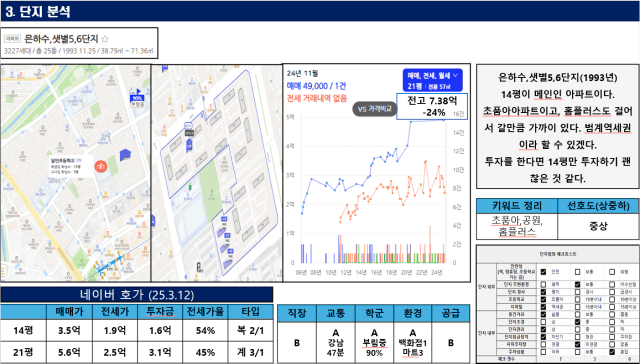The height and width of the screenshot is (364, 640).
Task: Click the A 백화점1 마트3 cell
Action: click(x=412, y=343)
